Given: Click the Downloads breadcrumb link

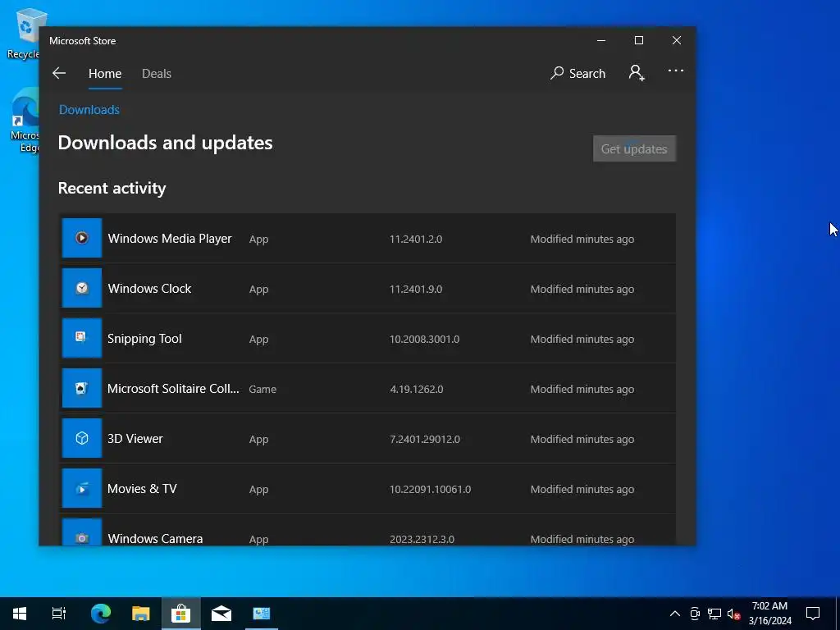Looking at the screenshot, I should pos(89,110).
